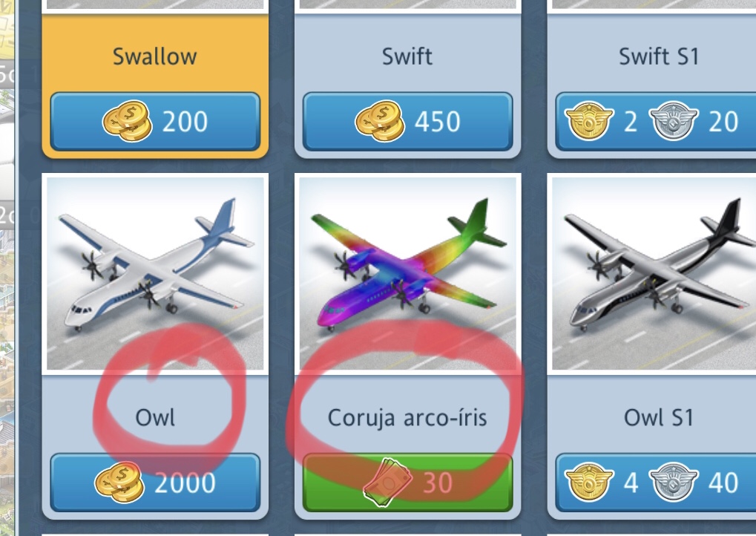The image size is (756, 536).
Task: Purchase Owl S1 with badge tokens
Action: click(656, 483)
